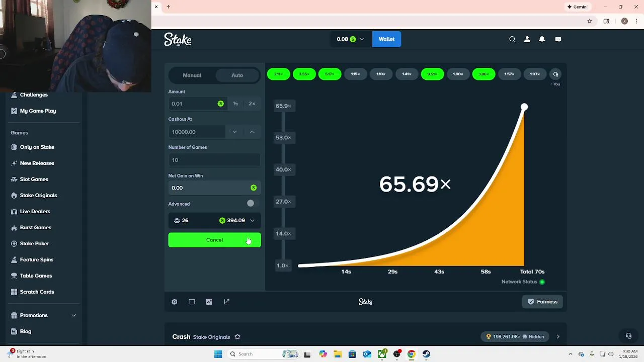Click the Wallet button
The height and width of the screenshot is (362, 644).
[x=386, y=39]
